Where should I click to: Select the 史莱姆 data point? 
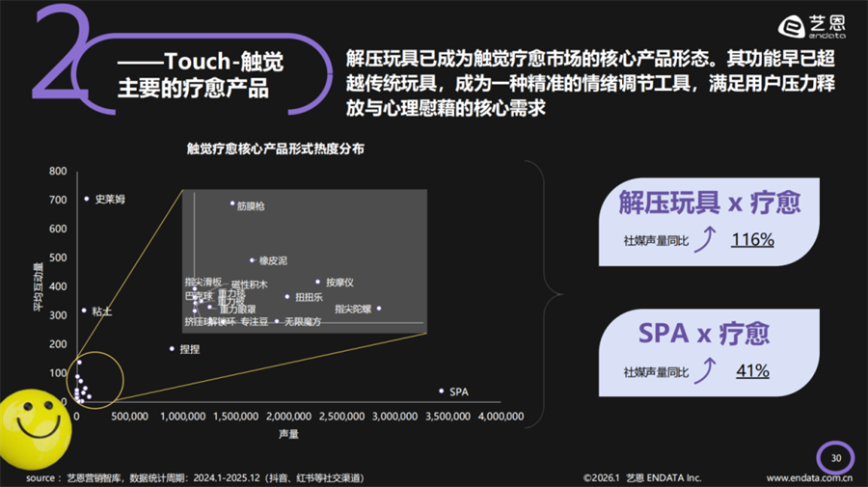(x=87, y=199)
